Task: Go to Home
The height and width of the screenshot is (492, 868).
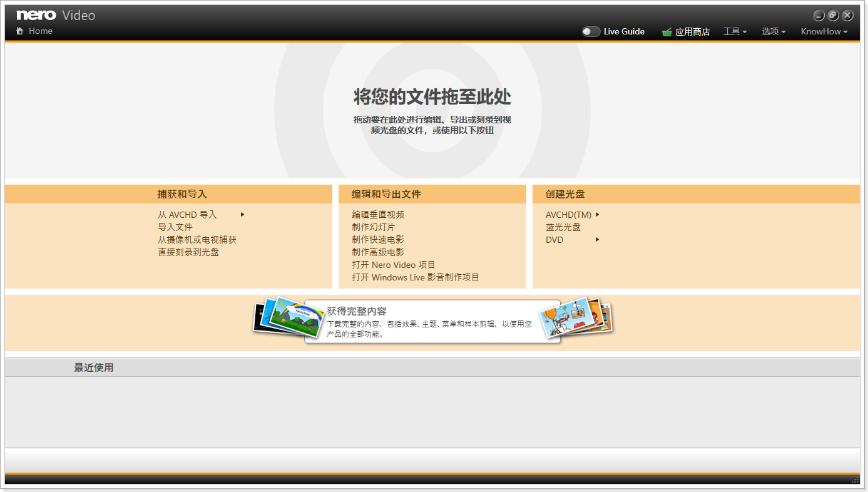Action: pos(41,31)
